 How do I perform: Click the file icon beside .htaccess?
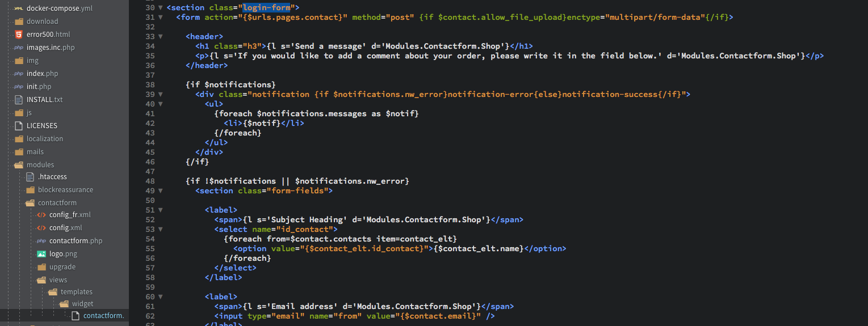(x=30, y=177)
